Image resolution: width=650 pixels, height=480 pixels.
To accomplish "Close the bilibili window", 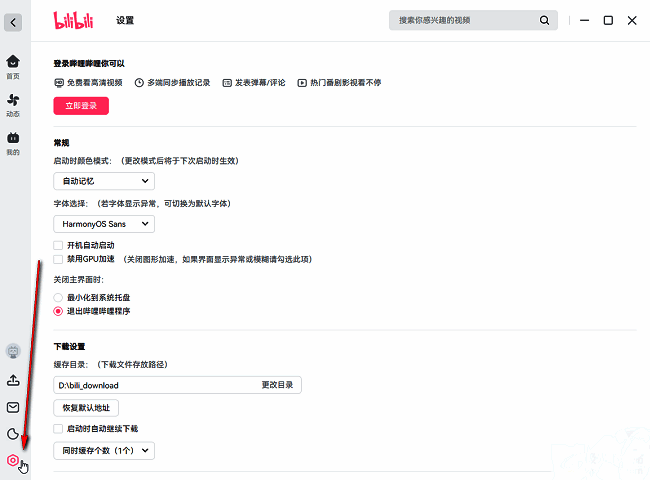I will click(632, 20).
